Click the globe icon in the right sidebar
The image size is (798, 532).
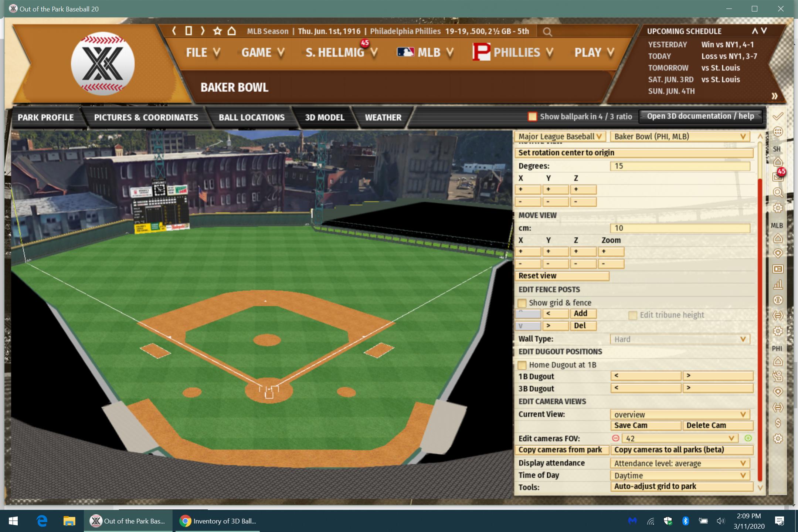778,132
